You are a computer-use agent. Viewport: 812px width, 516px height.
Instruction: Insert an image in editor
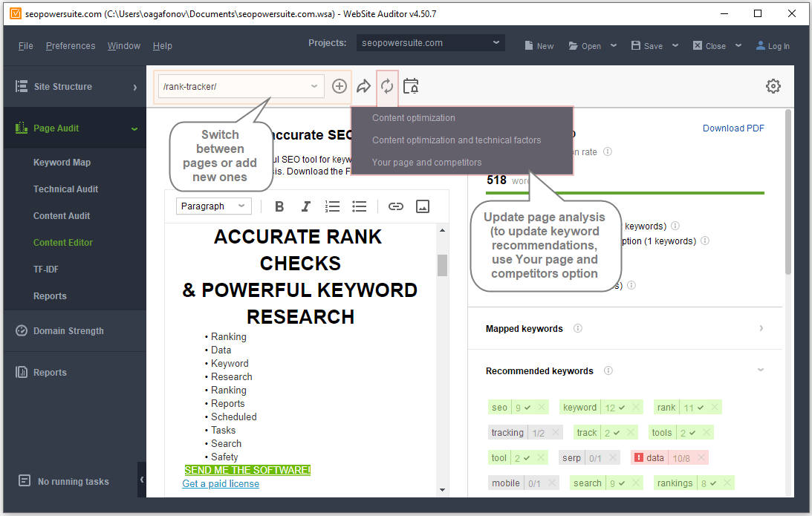423,206
